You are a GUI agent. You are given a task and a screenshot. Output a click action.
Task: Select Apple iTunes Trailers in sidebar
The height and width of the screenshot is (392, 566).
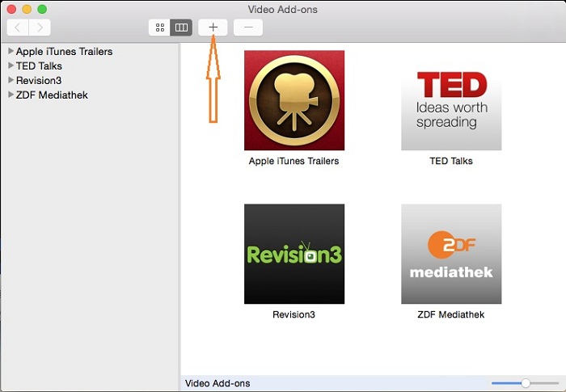pyautogui.click(x=64, y=52)
